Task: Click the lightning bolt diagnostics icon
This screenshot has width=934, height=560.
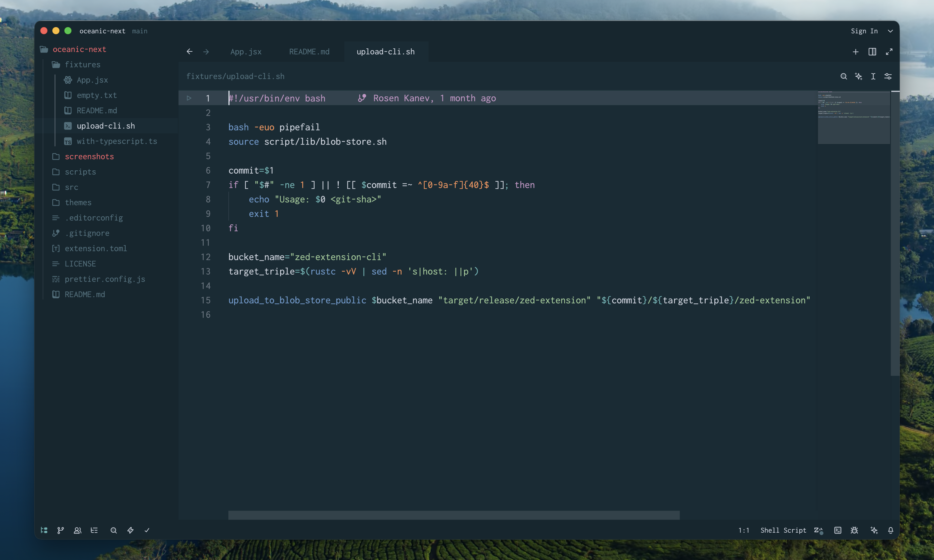Action: [x=130, y=530]
